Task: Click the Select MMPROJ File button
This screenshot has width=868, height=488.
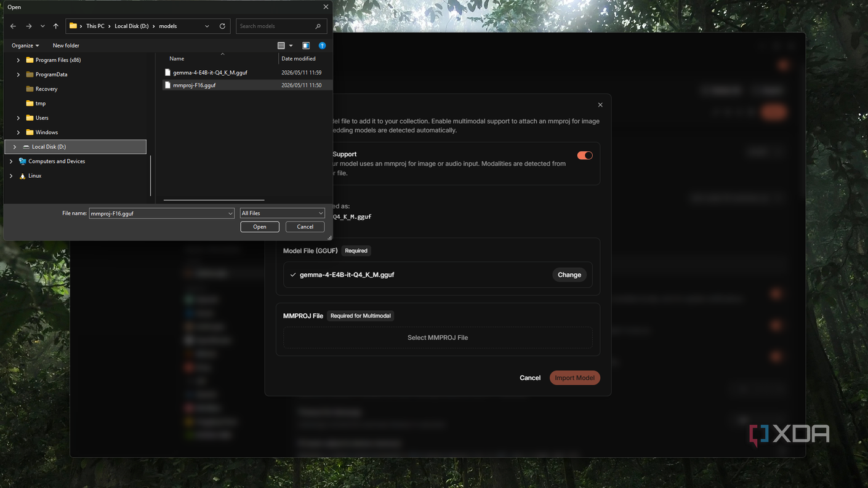Action: point(438,338)
